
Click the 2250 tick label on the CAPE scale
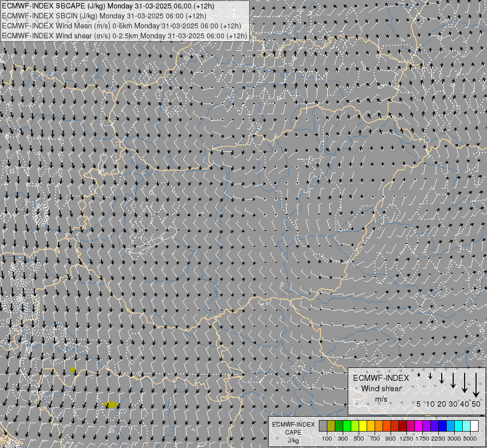pyautogui.click(x=438, y=439)
